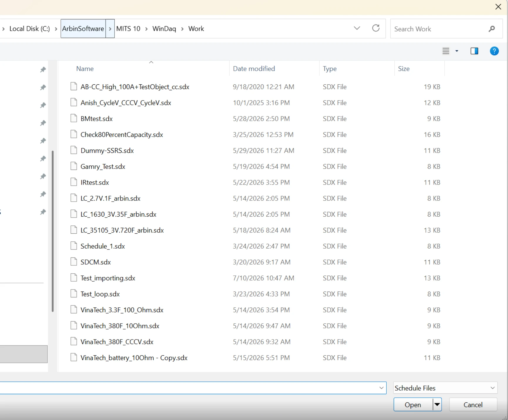Click file icon of VinaTech_3.3F_100_Ohm.sdx
Screen dimensions: 508x420
point(74,310)
